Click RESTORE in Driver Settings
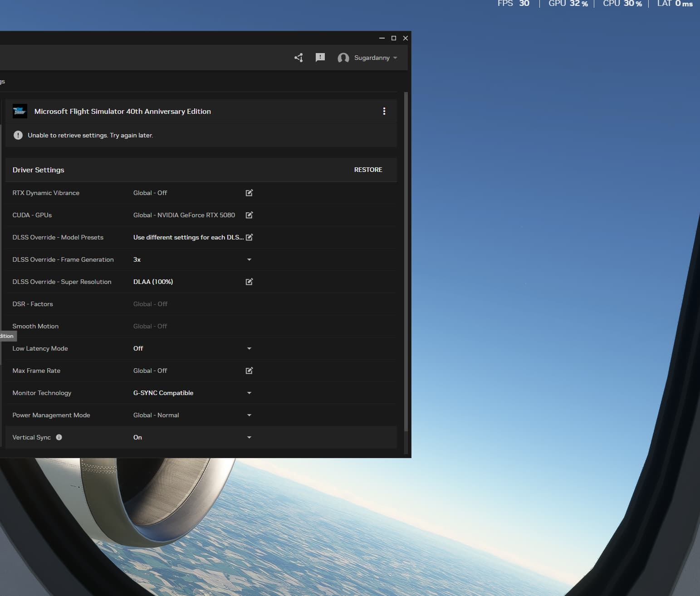Viewport: 700px width, 596px height. [x=368, y=170]
